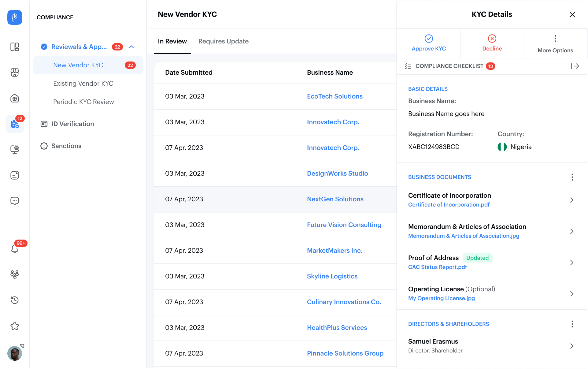Viewport: 588px width, 369px height.
Task: Close the KYC Details panel
Action: 572,15
